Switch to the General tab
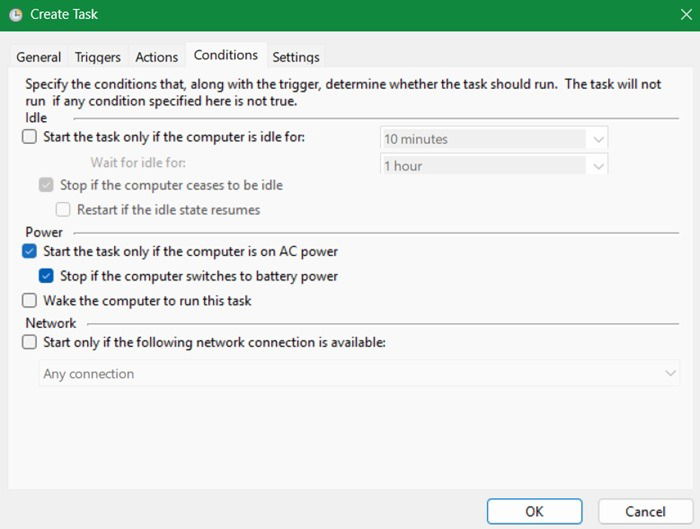The width and height of the screenshot is (700, 529). click(x=39, y=57)
